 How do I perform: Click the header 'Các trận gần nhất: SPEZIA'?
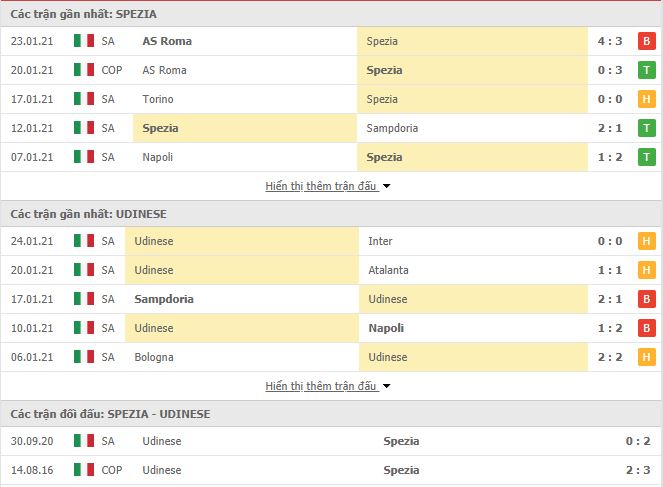click(84, 14)
